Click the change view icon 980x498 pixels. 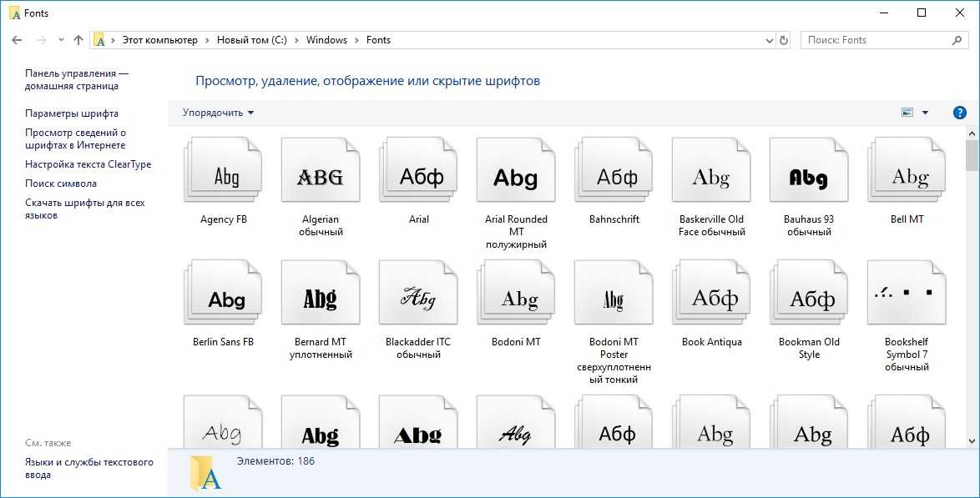click(907, 113)
